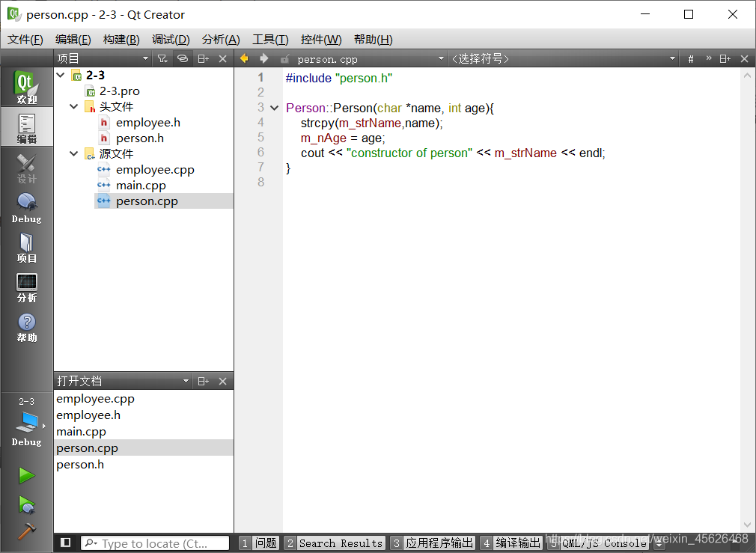The image size is (756, 553).
Task: Open the 帮助(H) menu
Action: pyautogui.click(x=373, y=40)
